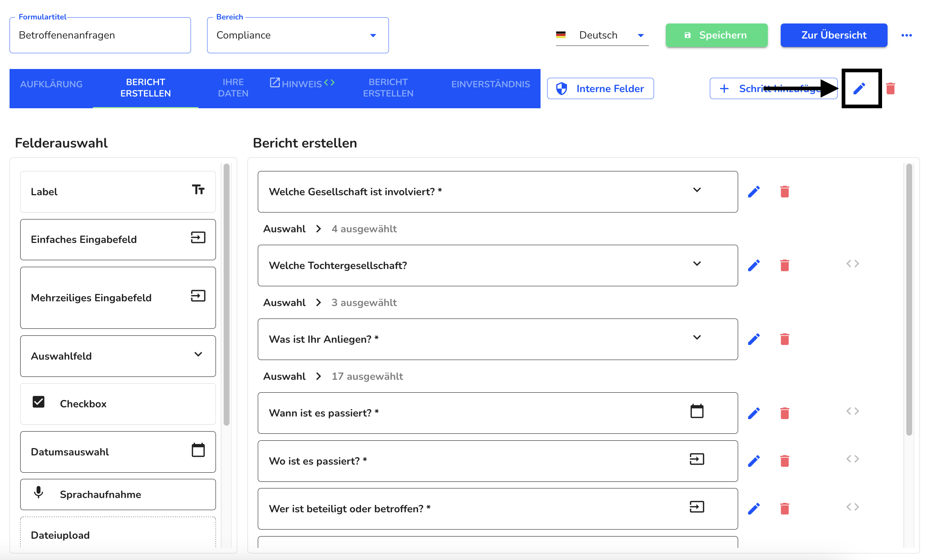Select the Sprachaufnahme field type
This screenshot has width=932, height=560.
(x=118, y=494)
